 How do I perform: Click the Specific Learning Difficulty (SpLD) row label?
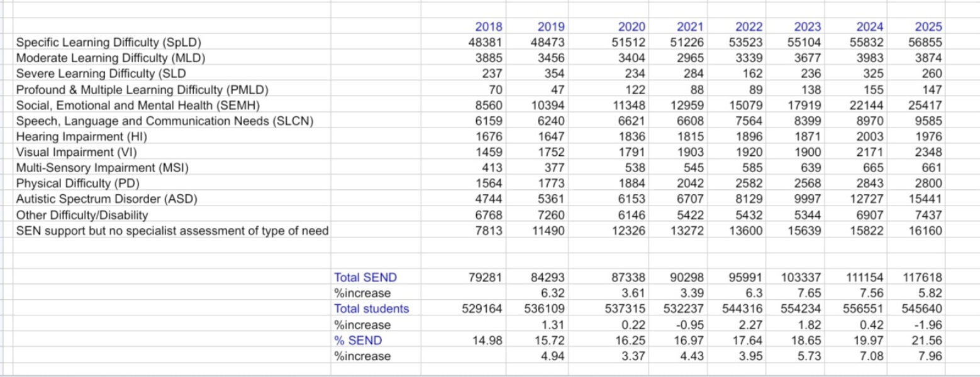[112, 43]
